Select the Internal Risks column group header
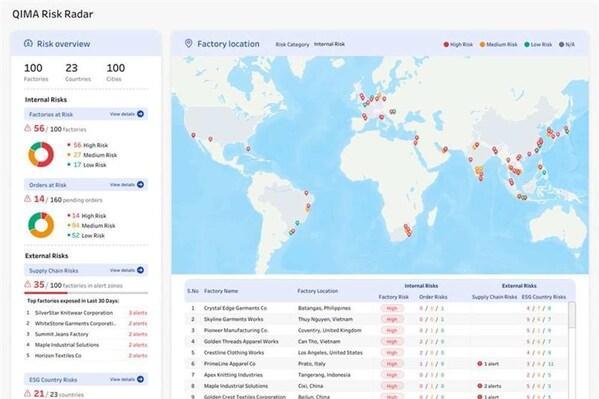 pos(421,286)
